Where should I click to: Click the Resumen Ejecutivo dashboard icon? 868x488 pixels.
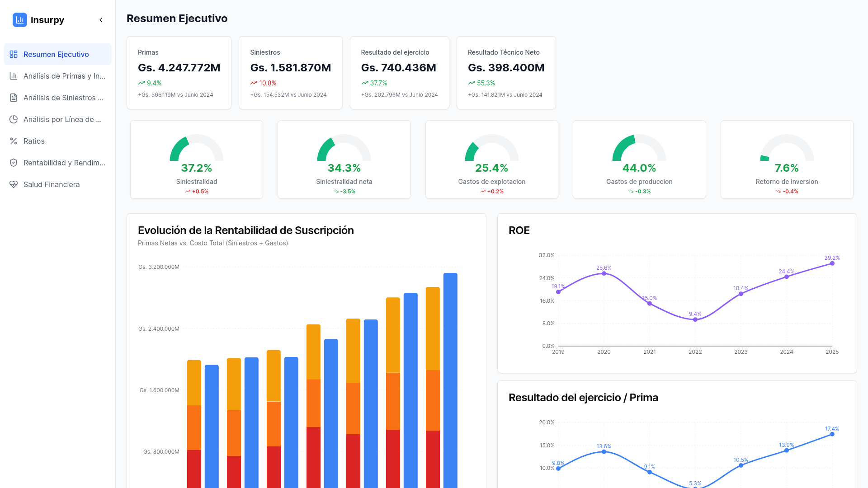click(14, 54)
